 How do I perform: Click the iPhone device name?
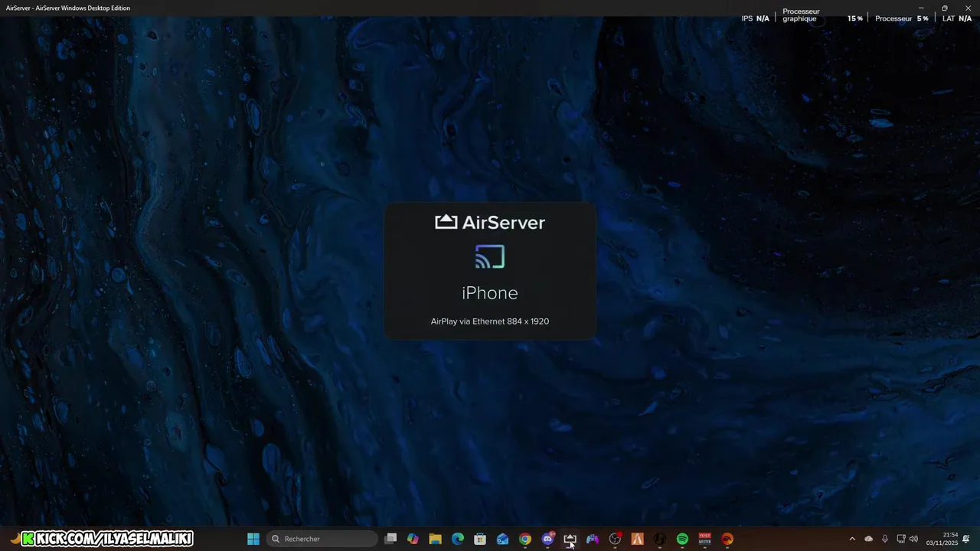point(490,292)
